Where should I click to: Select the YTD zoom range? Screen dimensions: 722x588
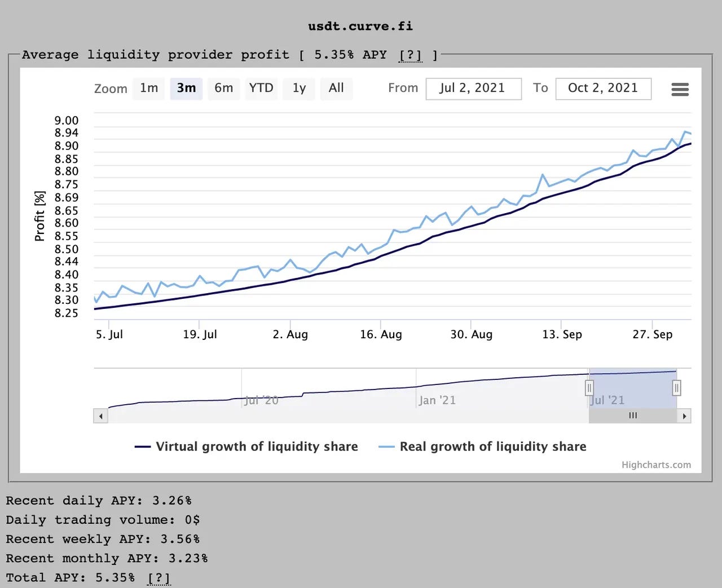[x=261, y=88]
